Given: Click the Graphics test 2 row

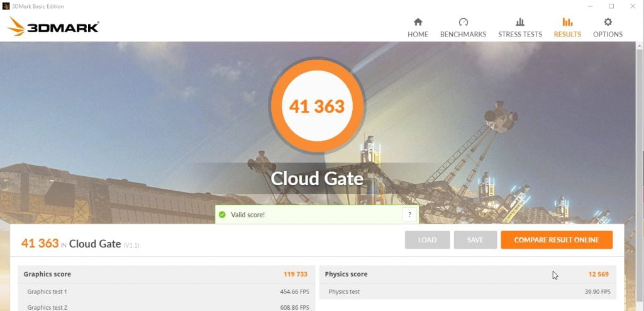Looking at the screenshot, I should click(x=166, y=307).
